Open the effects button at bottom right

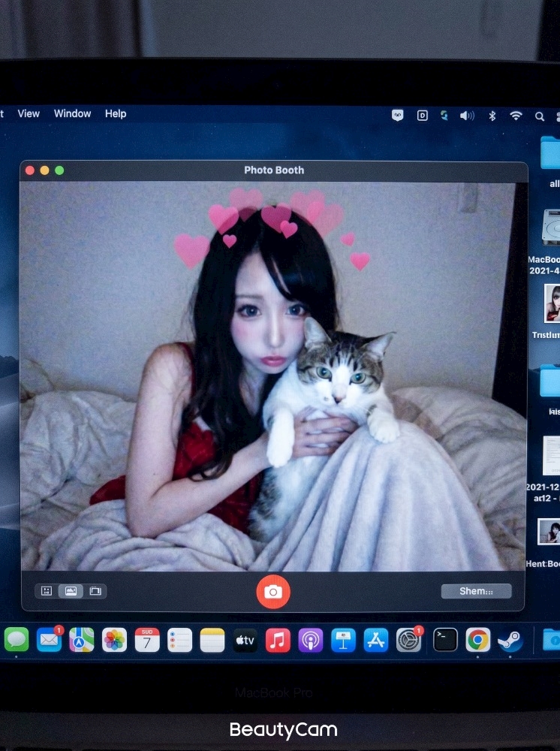(476, 591)
